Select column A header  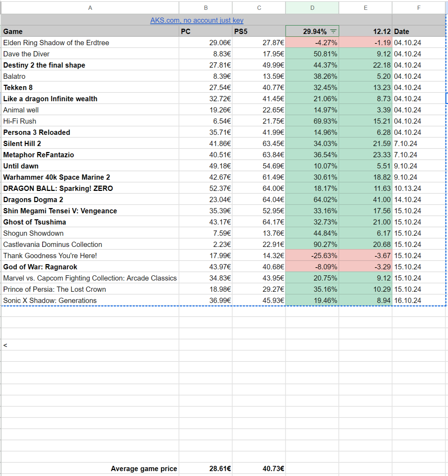pyautogui.click(x=90, y=8)
